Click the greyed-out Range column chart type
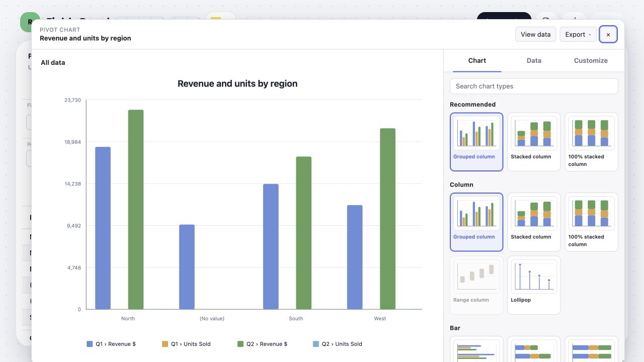This screenshot has width=644, height=362. click(x=476, y=285)
